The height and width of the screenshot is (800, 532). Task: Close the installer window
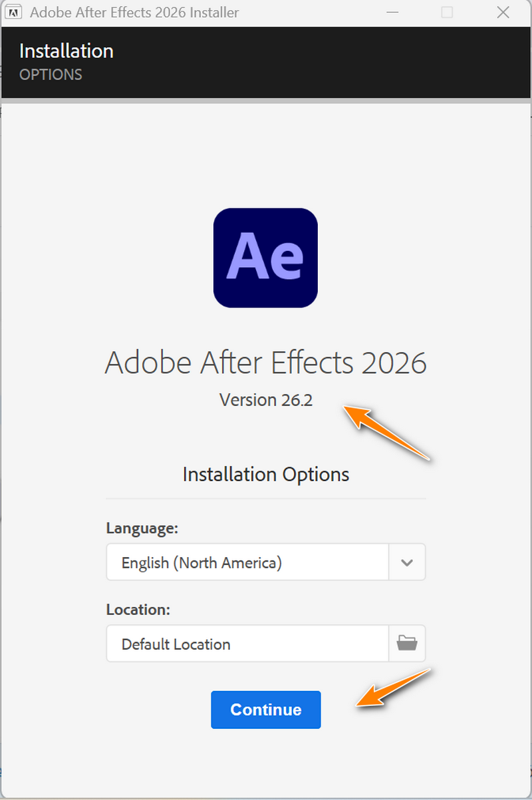503,12
